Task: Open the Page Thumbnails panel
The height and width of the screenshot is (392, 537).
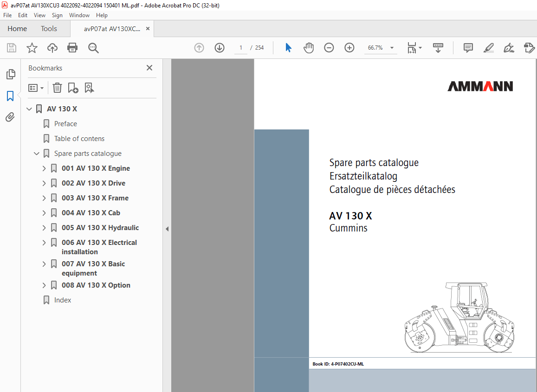Action: click(x=10, y=74)
